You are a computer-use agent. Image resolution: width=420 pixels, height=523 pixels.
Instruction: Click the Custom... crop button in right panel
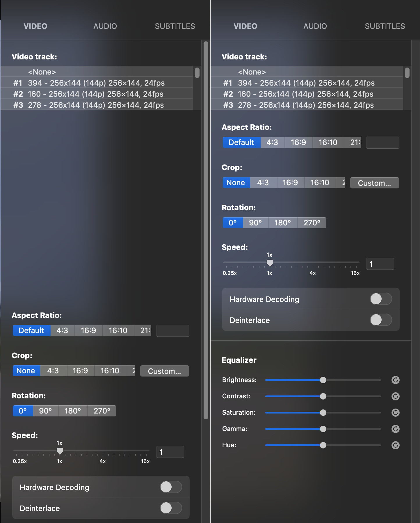point(375,183)
